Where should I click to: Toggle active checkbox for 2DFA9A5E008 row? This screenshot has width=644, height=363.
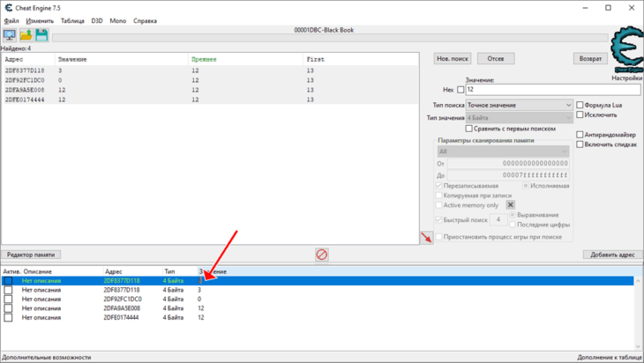(8, 308)
